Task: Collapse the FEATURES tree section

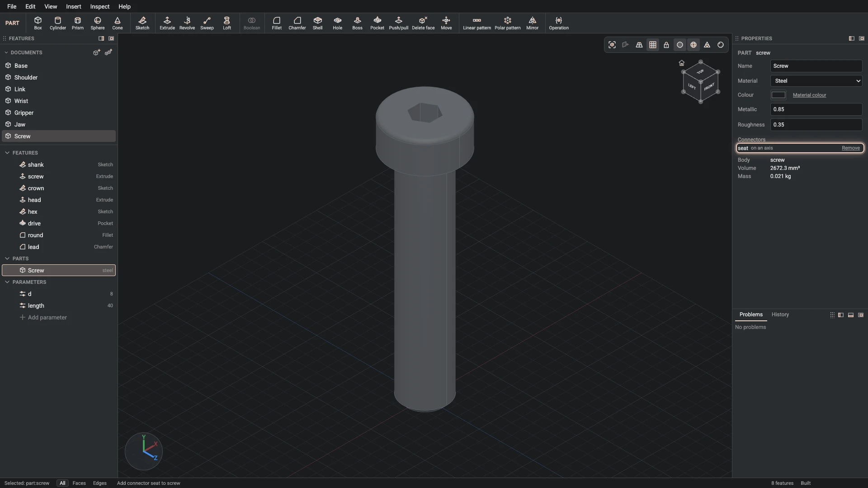Action: (7, 153)
